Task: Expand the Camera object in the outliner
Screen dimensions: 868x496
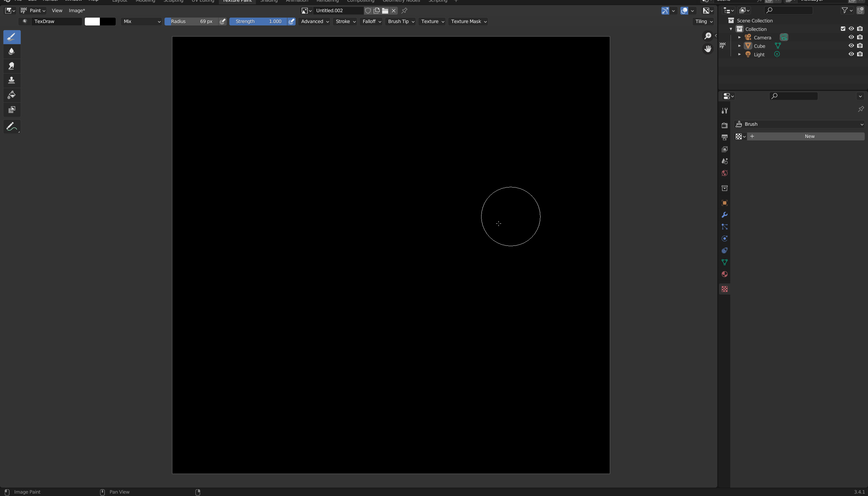Action: 740,38
